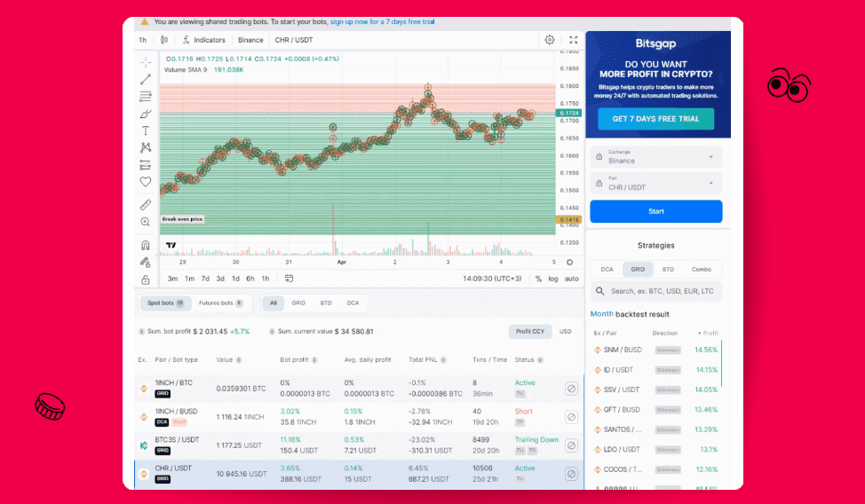
Task: Select the brush drawing tool
Action: point(146,114)
